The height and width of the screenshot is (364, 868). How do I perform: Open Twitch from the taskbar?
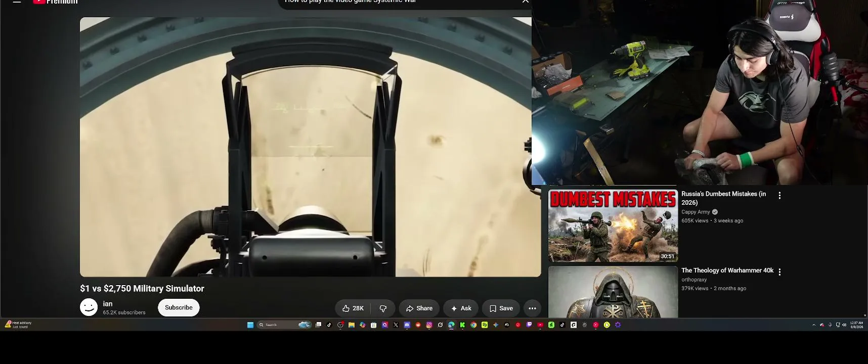point(529,325)
